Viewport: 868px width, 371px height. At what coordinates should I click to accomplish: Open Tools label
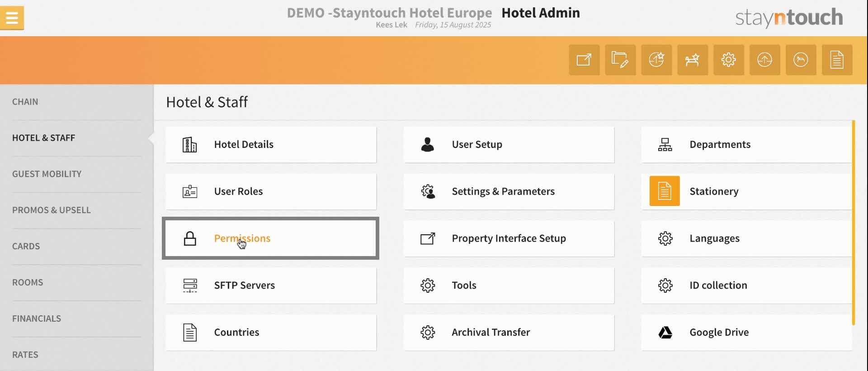pos(464,285)
